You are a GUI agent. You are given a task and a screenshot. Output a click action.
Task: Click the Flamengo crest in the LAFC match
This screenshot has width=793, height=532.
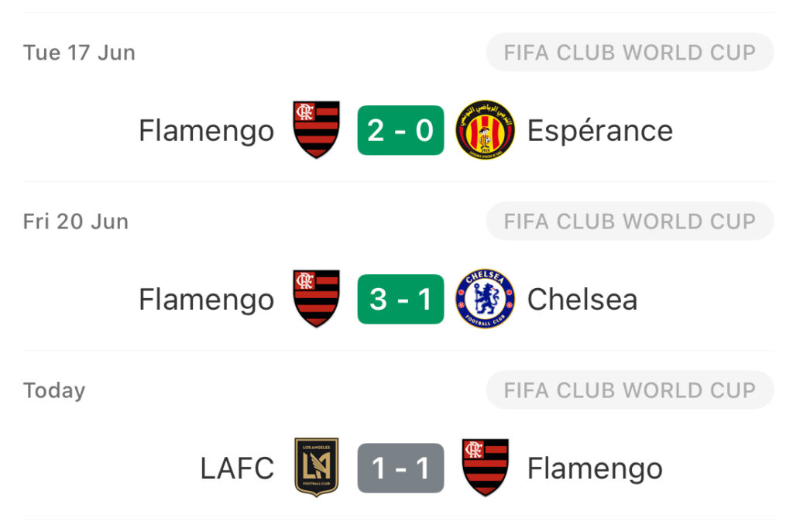485,468
